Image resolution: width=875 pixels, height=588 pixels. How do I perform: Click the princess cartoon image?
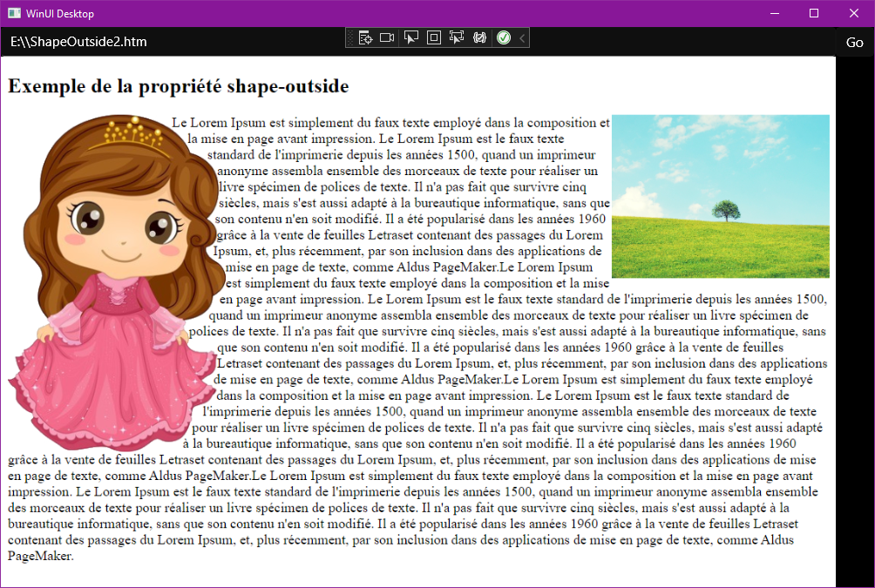tap(116, 283)
